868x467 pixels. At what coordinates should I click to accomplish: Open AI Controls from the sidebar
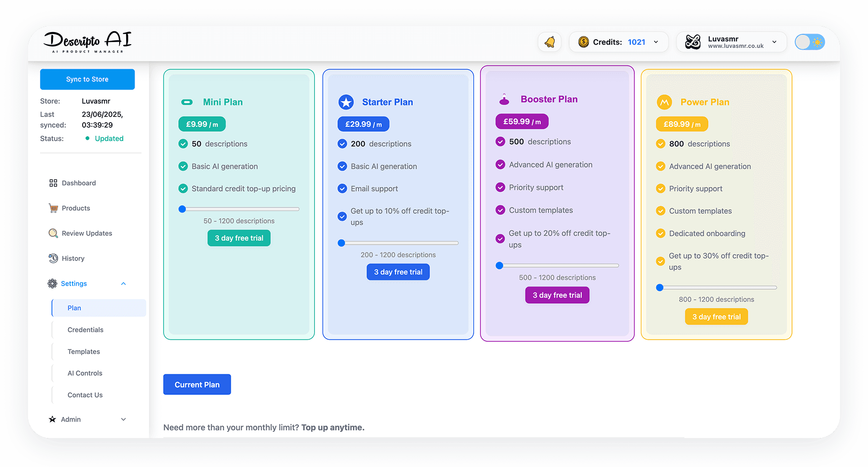point(85,373)
